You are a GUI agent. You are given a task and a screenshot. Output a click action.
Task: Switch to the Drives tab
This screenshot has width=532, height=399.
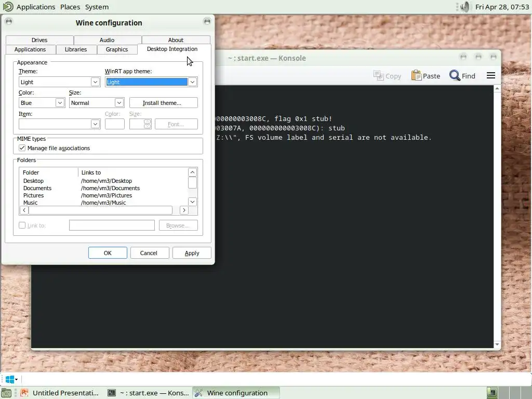[39, 39]
